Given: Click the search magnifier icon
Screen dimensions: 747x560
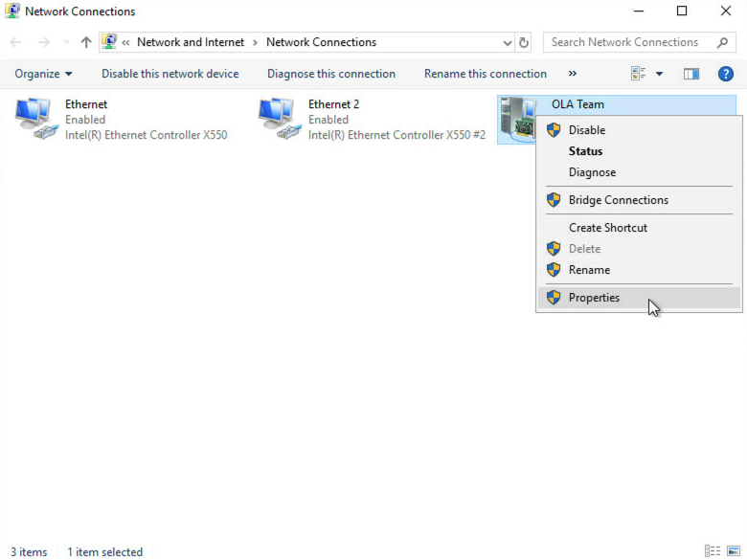Looking at the screenshot, I should (723, 42).
